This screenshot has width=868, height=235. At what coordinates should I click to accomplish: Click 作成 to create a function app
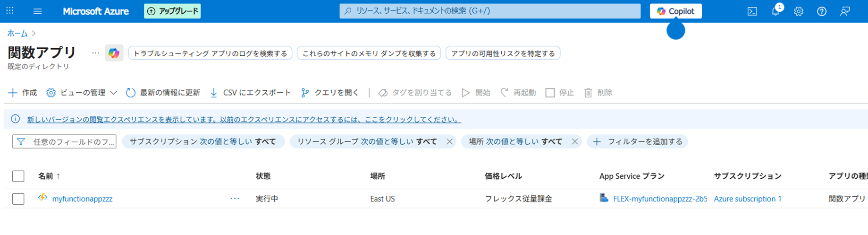tap(23, 93)
